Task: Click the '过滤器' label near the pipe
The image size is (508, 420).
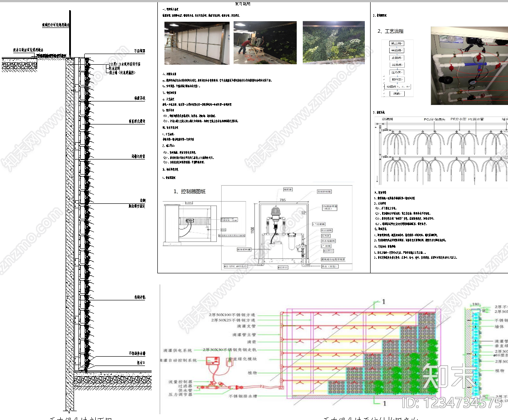Action: 185,386
